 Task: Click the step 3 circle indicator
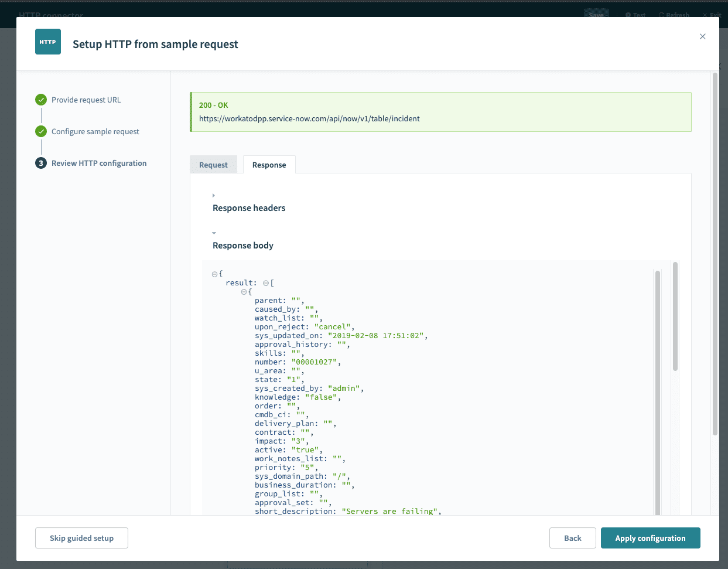[40, 163]
